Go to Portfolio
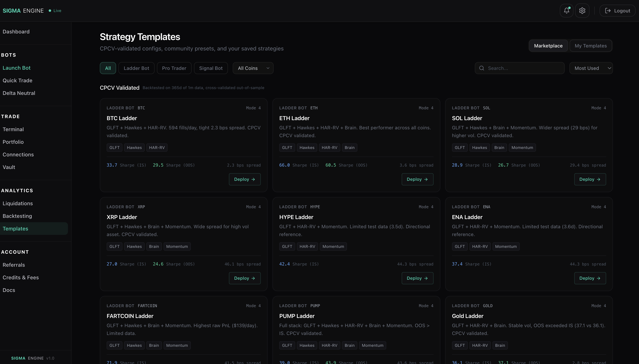Viewport: 639px width, 364px height. pyautogui.click(x=13, y=142)
